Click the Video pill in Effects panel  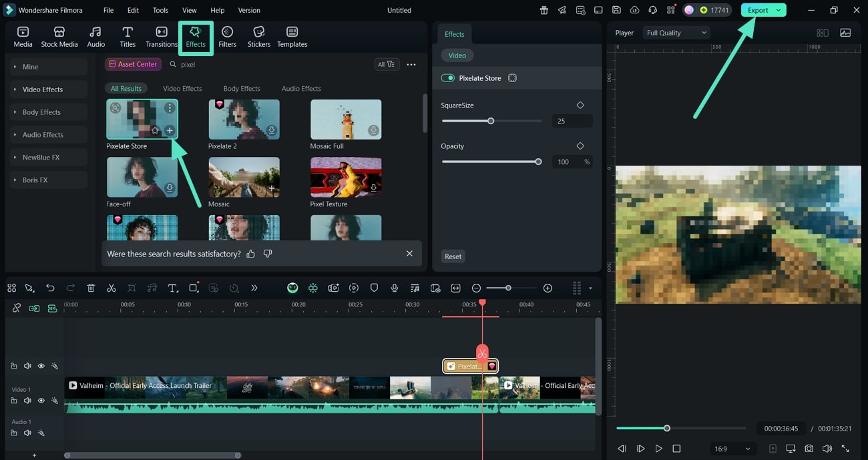coord(457,55)
